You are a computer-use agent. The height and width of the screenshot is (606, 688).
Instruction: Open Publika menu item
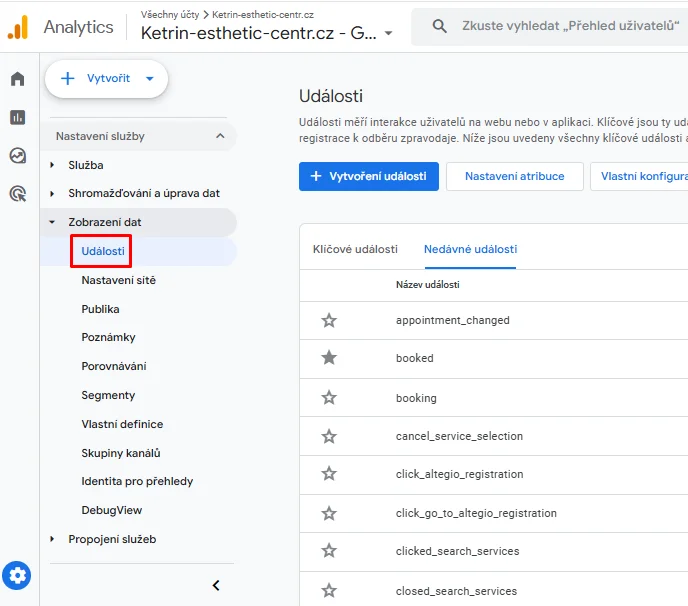click(100, 309)
